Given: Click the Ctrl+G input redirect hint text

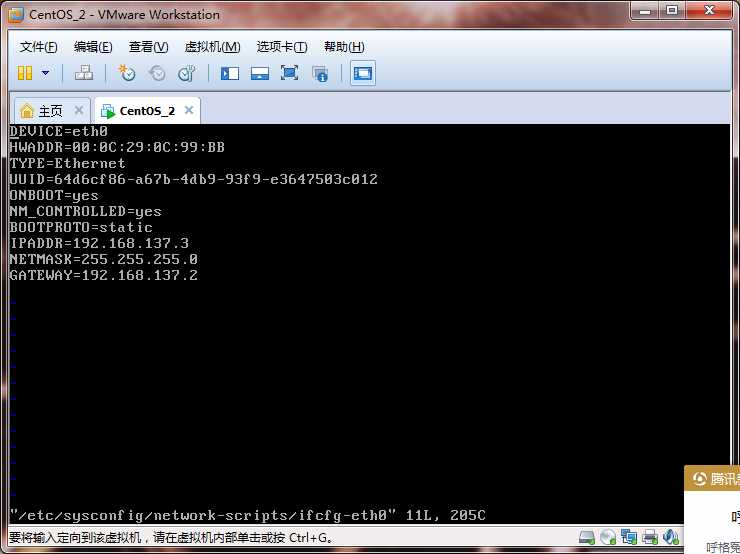Looking at the screenshot, I should click(171, 537).
